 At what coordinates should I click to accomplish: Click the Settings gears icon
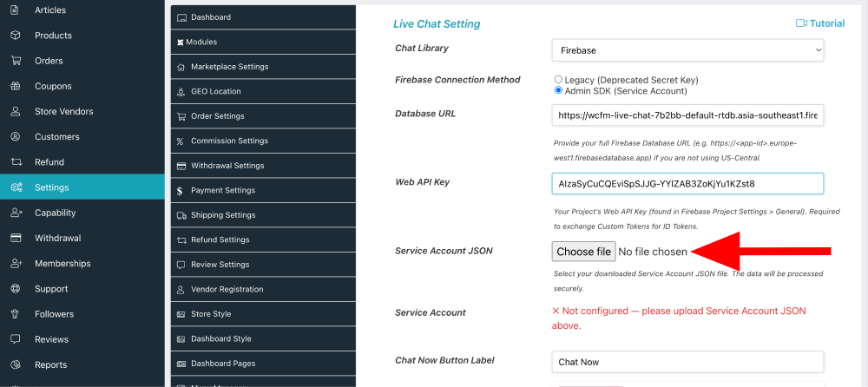[16, 187]
